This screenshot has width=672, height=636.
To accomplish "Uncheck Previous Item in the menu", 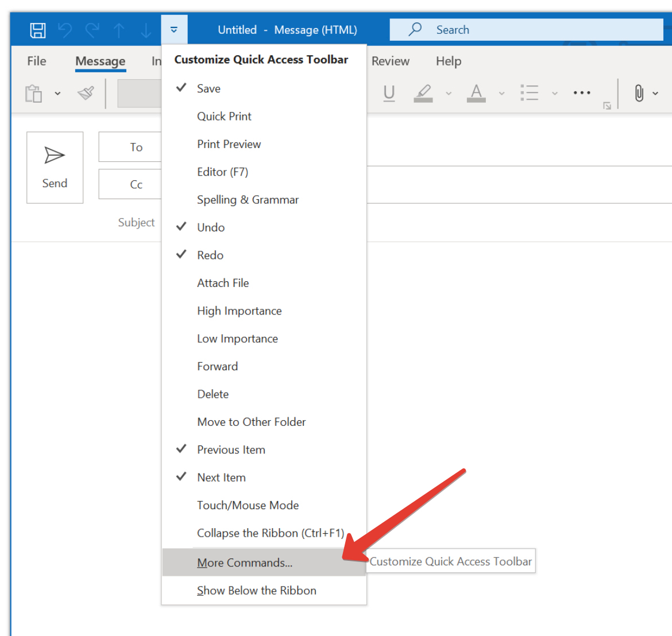I will point(231,449).
